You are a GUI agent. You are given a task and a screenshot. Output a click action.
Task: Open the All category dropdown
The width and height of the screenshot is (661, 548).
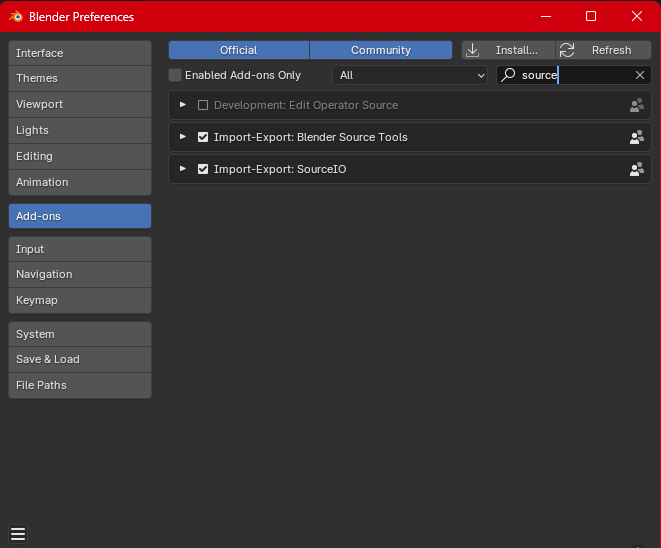click(x=410, y=75)
